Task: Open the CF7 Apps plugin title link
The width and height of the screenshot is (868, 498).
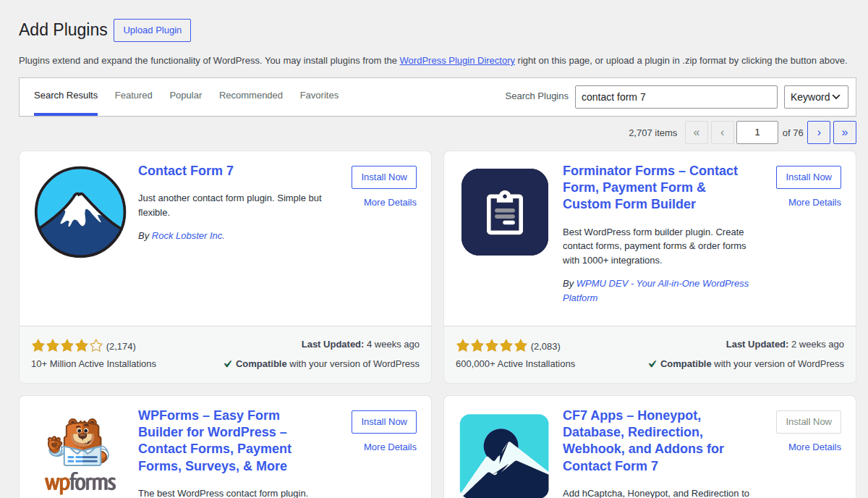Action: point(643,441)
